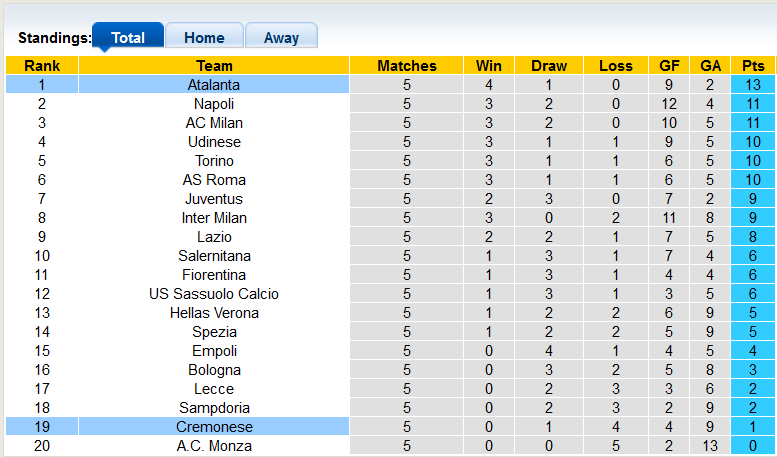Switch to the Home standings tab
The image size is (777, 457).
click(204, 38)
